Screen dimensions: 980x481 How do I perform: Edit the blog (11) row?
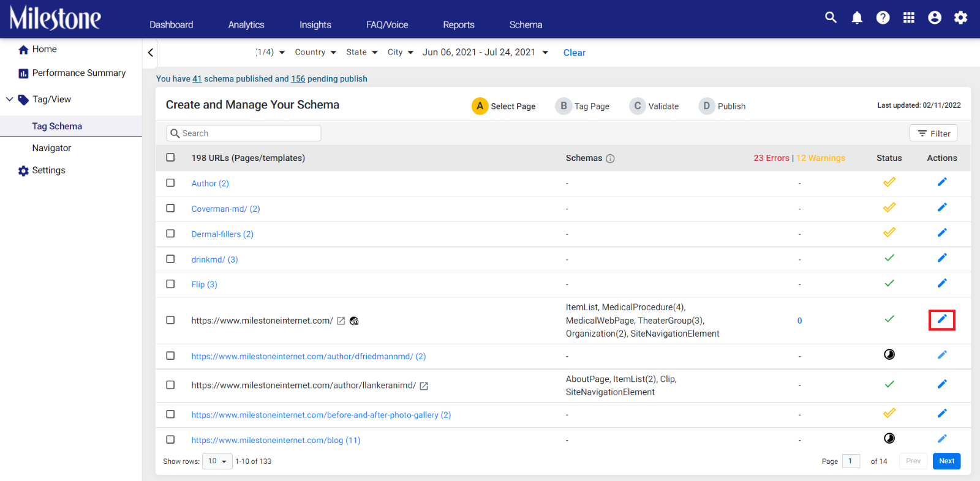tap(942, 439)
